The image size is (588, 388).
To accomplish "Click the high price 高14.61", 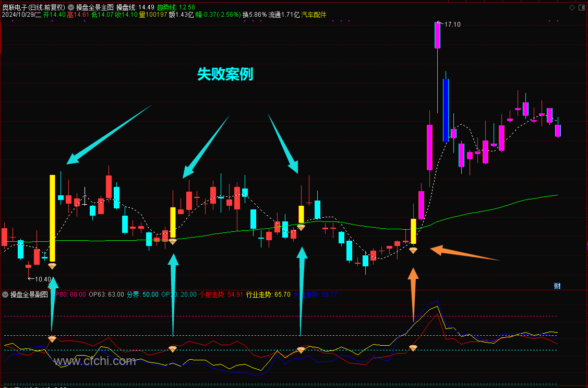I will [x=78, y=15].
